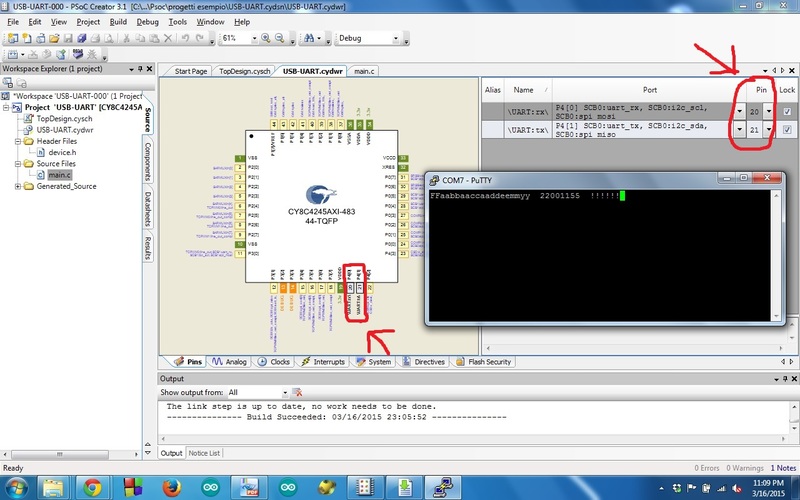Screen dimensions: 800x500
Task: Open Pin 20 dropdown for UART:rx
Action: 769,111
